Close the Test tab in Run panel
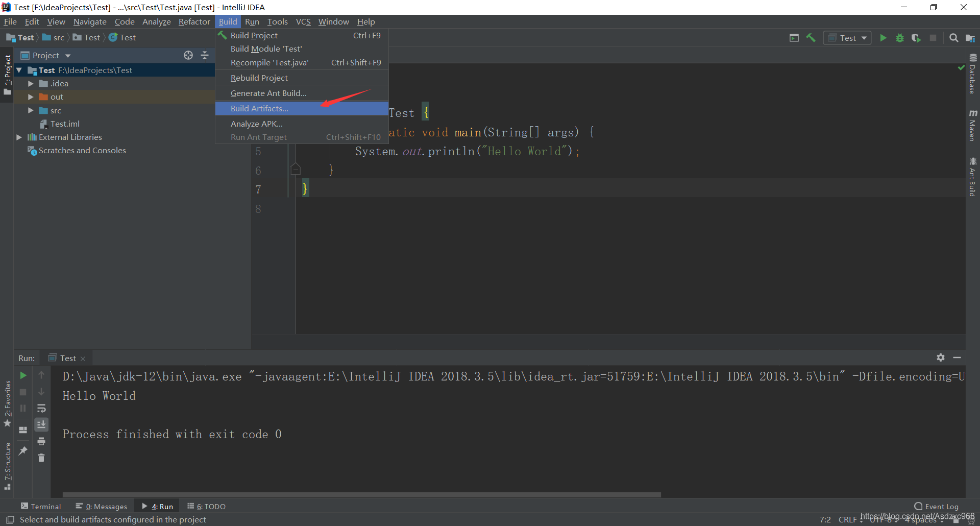The image size is (980, 526). point(83,358)
